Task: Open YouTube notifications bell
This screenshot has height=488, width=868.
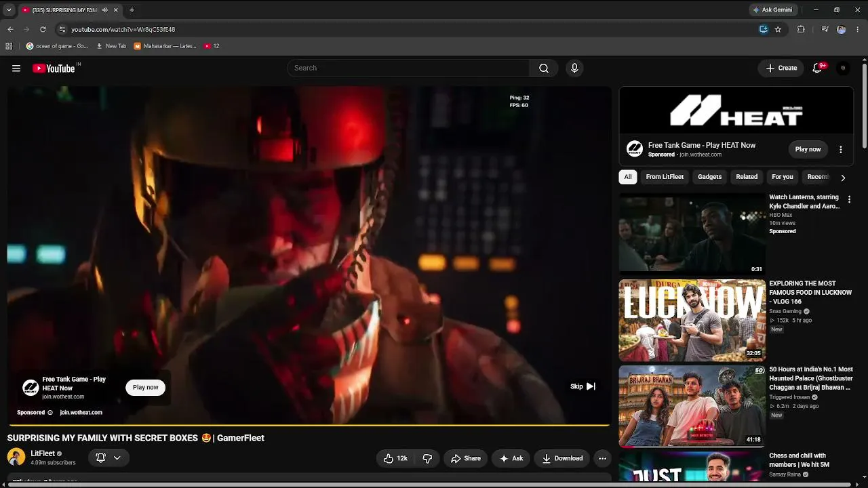Action: (818, 68)
